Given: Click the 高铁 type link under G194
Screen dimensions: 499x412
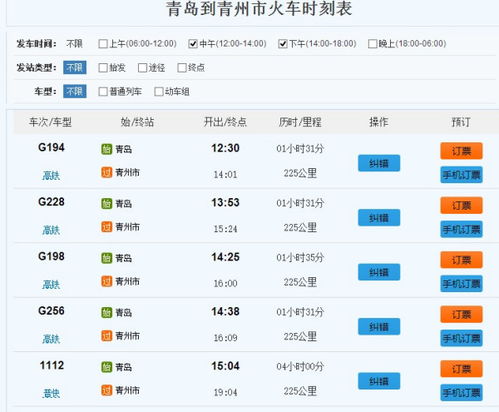Looking at the screenshot, I should 51,175.
